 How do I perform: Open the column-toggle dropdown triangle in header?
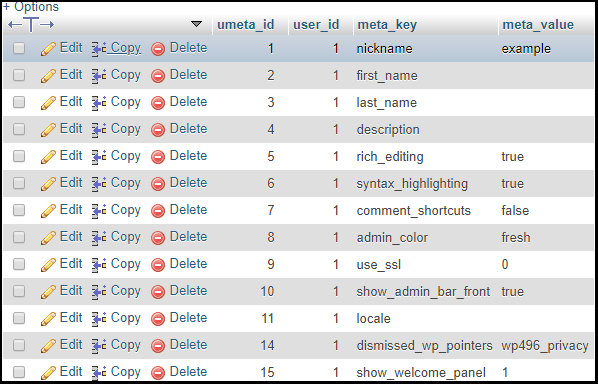point(196,24)
